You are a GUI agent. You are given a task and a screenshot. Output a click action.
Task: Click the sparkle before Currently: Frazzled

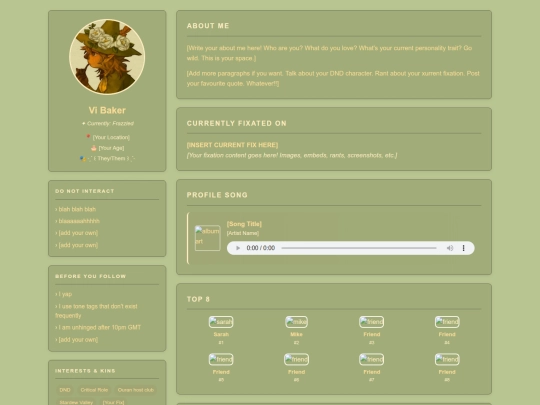click(x=83, y=123)
